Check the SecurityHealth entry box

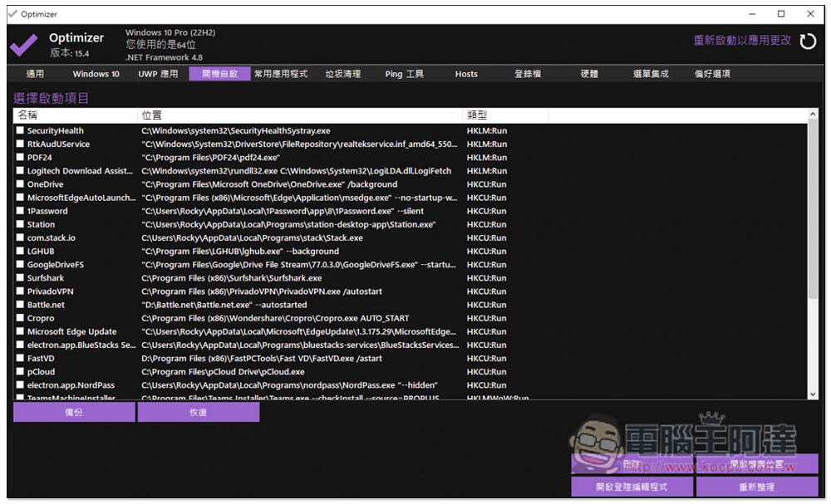(20, 130)
